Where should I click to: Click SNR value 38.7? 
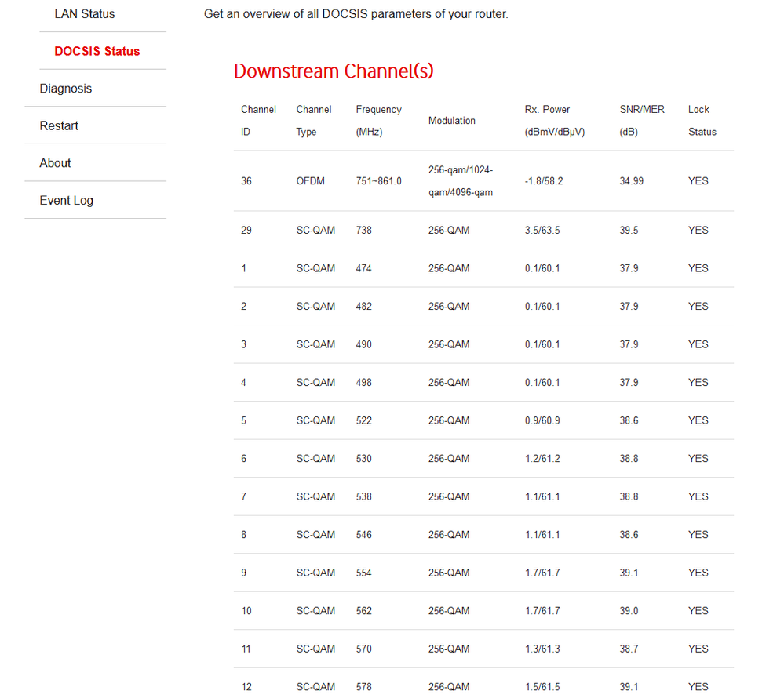point(629,649)
